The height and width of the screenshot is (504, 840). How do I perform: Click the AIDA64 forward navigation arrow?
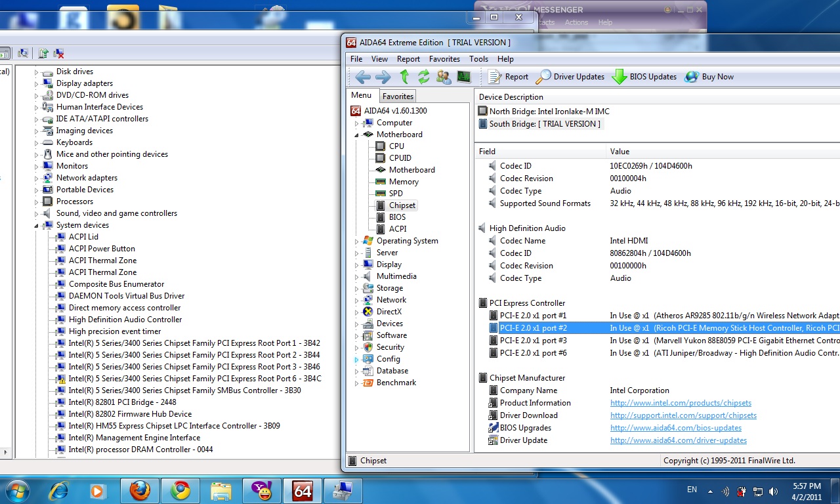coord(383,77)
